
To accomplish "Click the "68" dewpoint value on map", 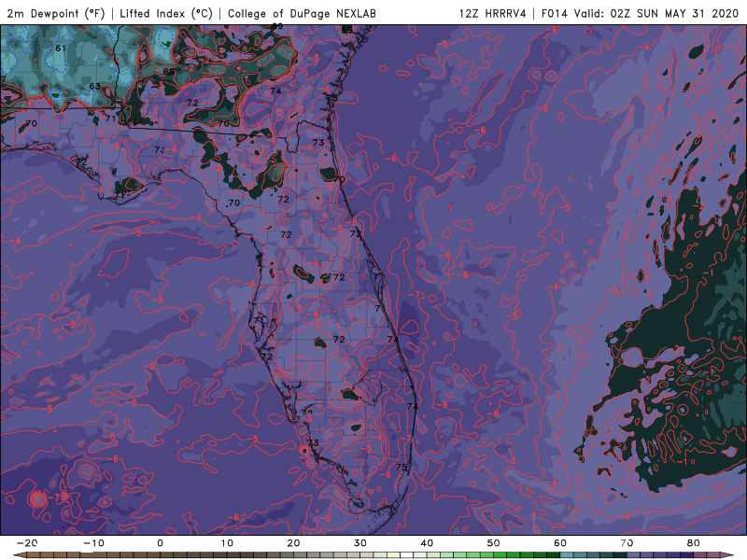I will 169,72.
